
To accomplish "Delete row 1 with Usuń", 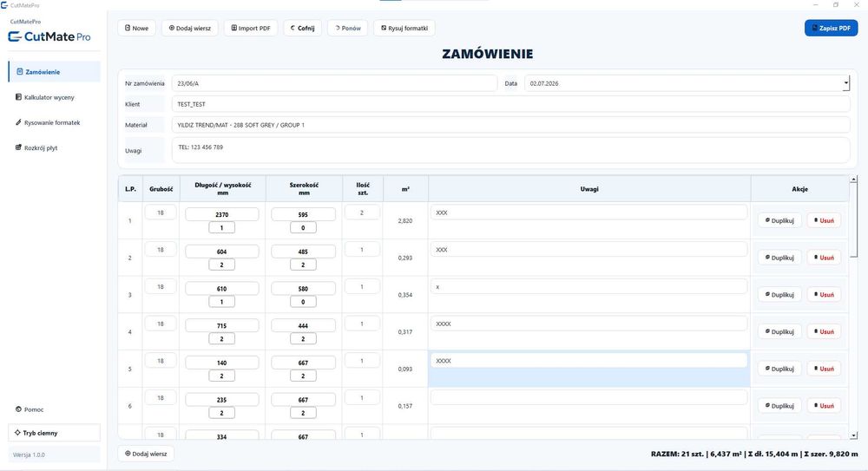I will 824,220.
